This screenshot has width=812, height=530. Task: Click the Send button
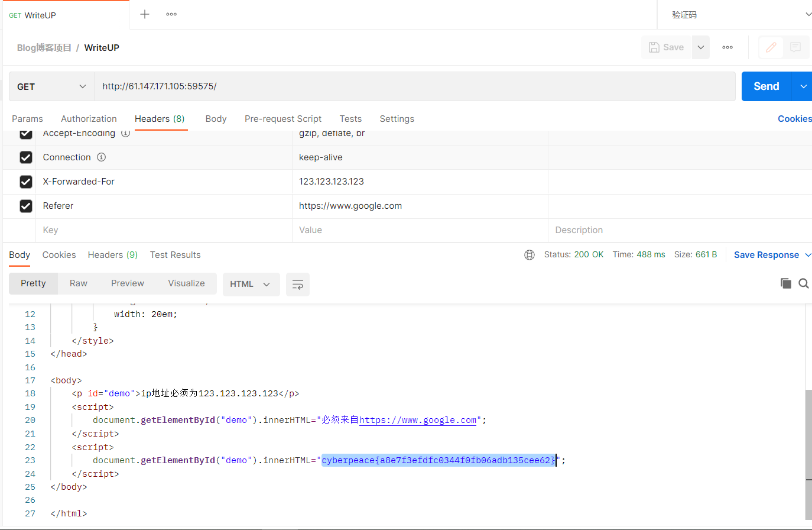766,86
